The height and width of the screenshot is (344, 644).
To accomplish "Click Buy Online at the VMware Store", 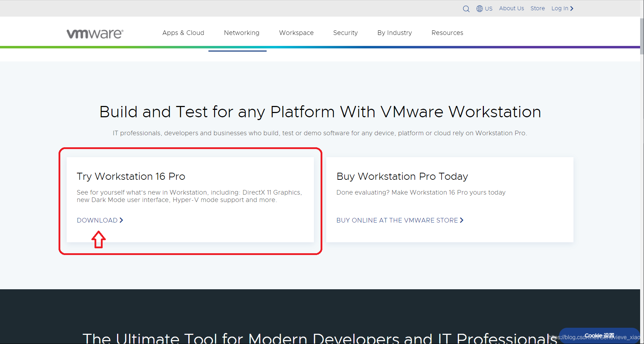I will [400, 220].
